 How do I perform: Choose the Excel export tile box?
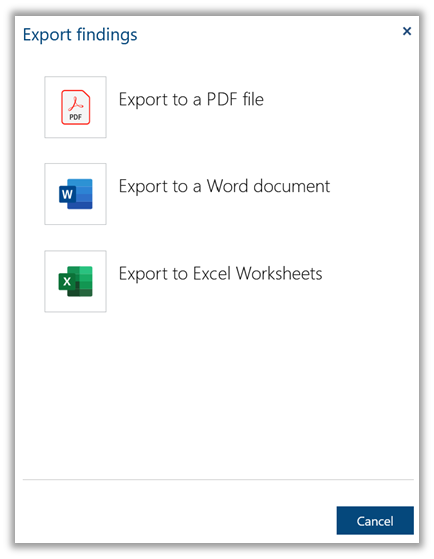coord(75,281)
